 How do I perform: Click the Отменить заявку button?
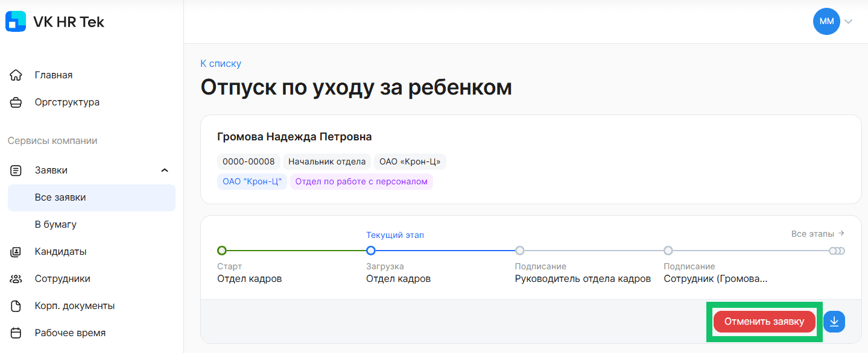pos(764,322)
